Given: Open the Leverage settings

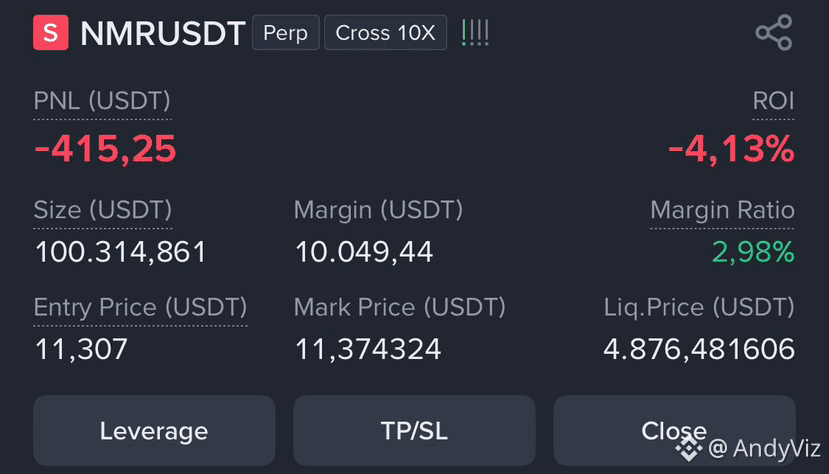Looking at the screenshot, I should click(x=154, y=431).
